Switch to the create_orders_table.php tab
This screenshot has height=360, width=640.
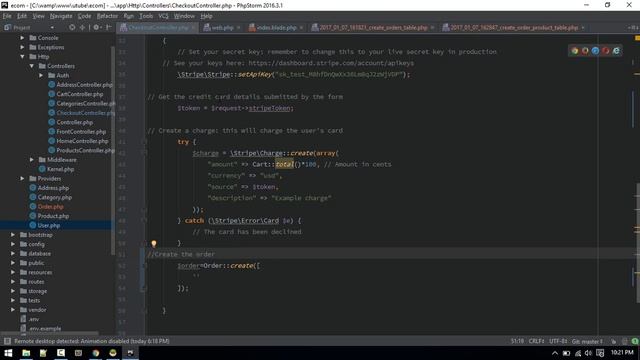pyautogui.click(x=373, y=28)
